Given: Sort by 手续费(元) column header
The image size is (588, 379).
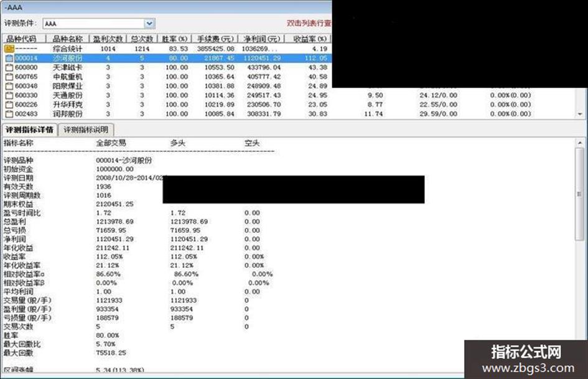Looking at the screenshot, I should tap(215, 39).
